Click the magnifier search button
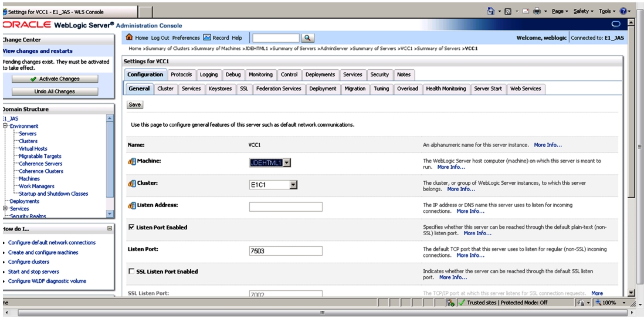644x329 pixels. coord(307,38)
